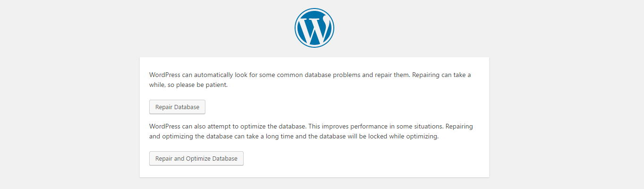
Task: Click the second paragraph about optimizing database
Action: point(311,132)
